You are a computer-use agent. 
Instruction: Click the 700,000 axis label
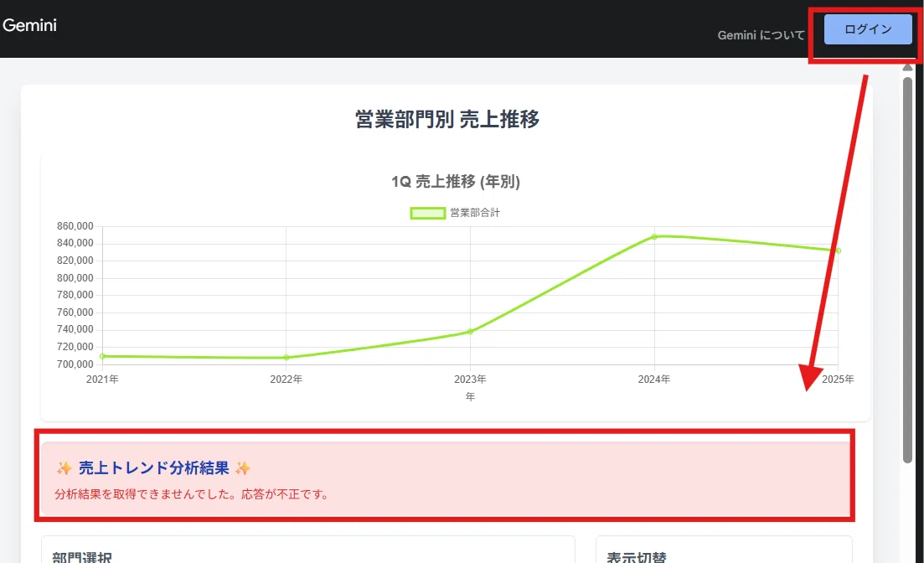(x=75, y=364)
